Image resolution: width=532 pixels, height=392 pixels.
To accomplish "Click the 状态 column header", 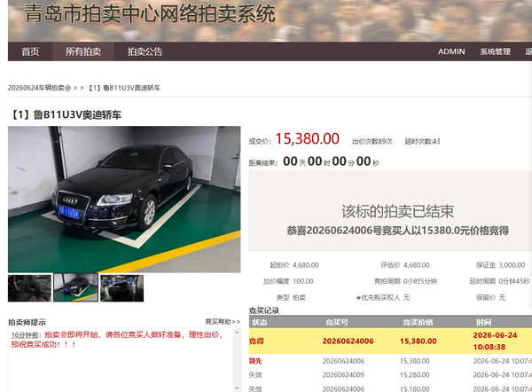I will [x=260, y=322].
